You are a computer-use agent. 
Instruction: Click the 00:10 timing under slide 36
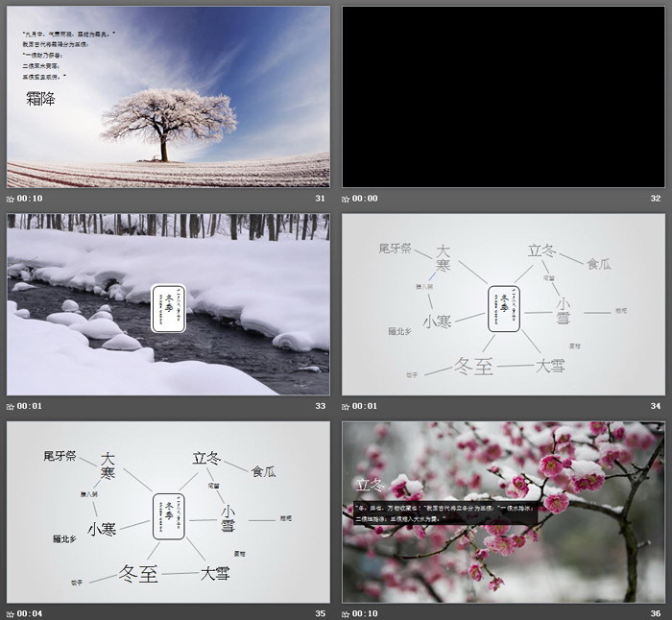(366, 613)
